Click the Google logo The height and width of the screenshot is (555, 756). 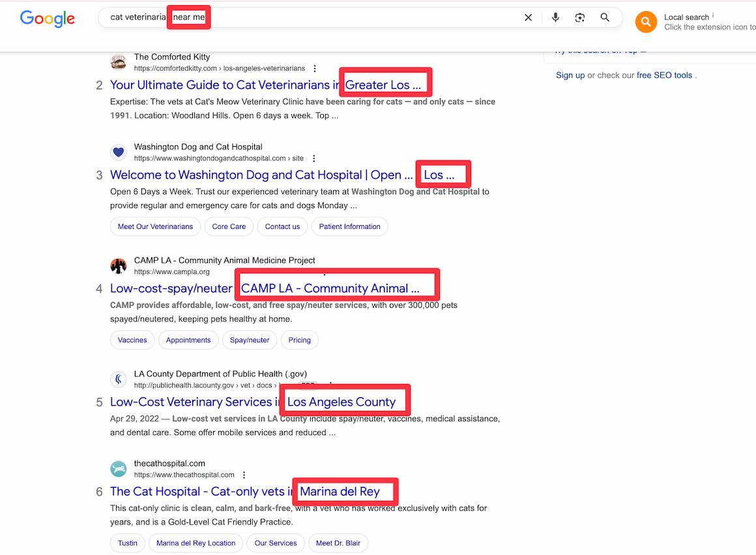[x=47, y=18]
